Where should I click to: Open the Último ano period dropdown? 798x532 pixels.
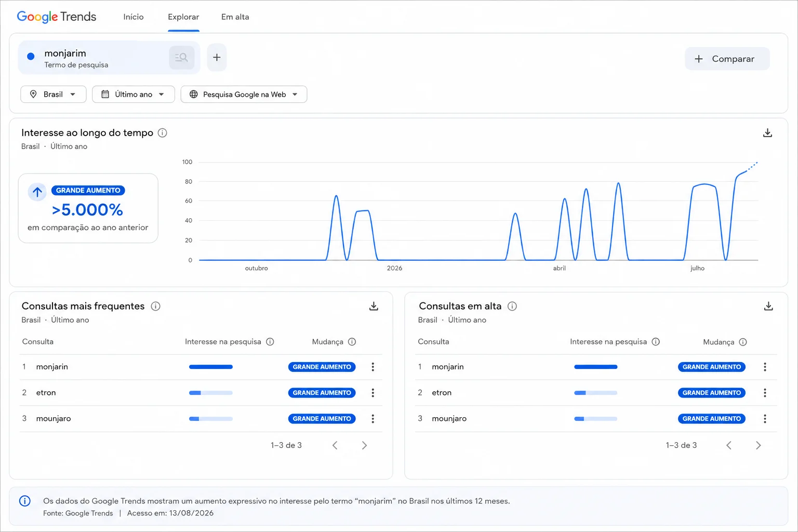(134, 94)
